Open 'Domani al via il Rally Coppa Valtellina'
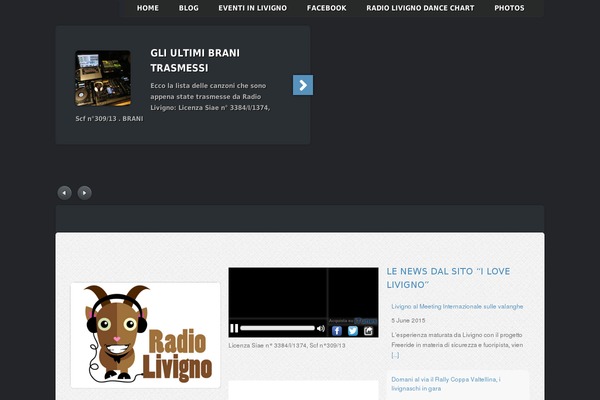This screenshot has width=600, height=400. pyautogui.click(x=445, y=384)
